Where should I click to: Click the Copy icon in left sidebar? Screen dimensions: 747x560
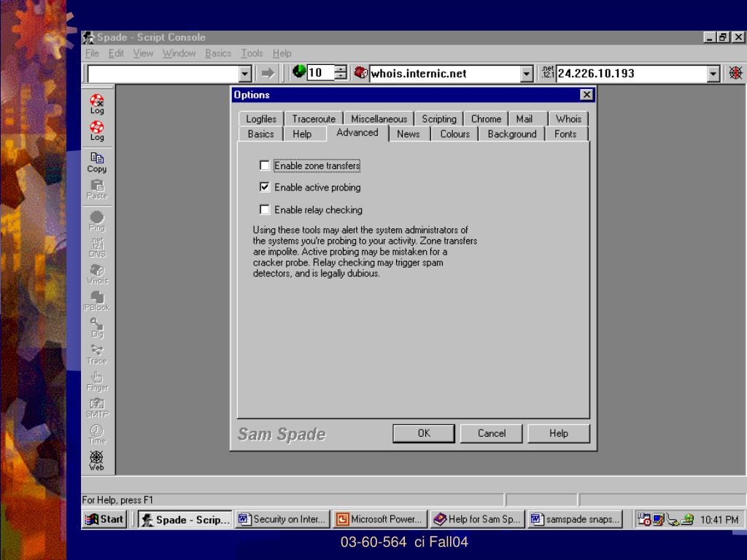click(x=97, y=162)
